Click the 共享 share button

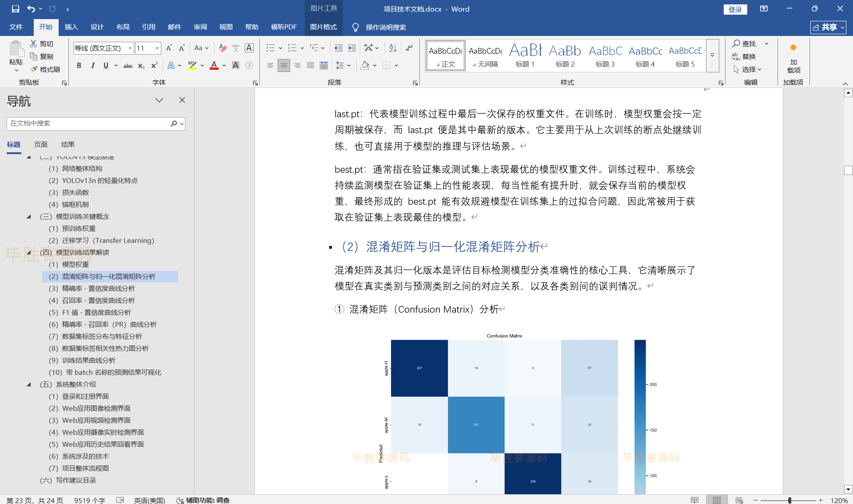click(828, 27)
